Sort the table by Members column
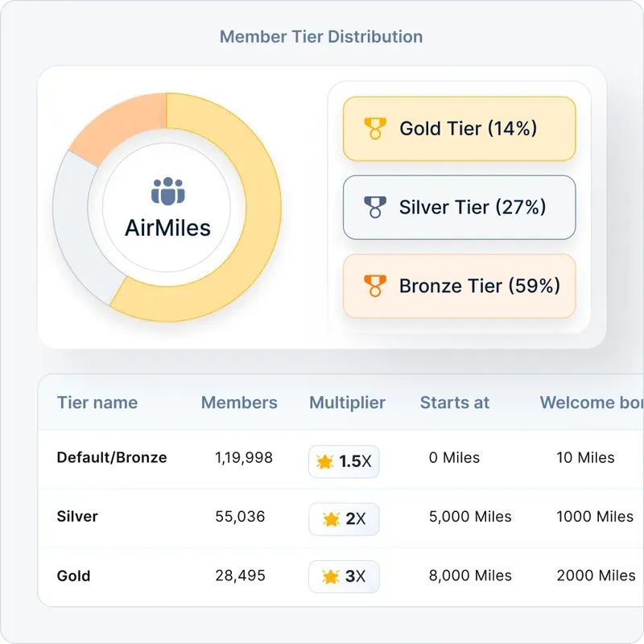 click(239, 402)
